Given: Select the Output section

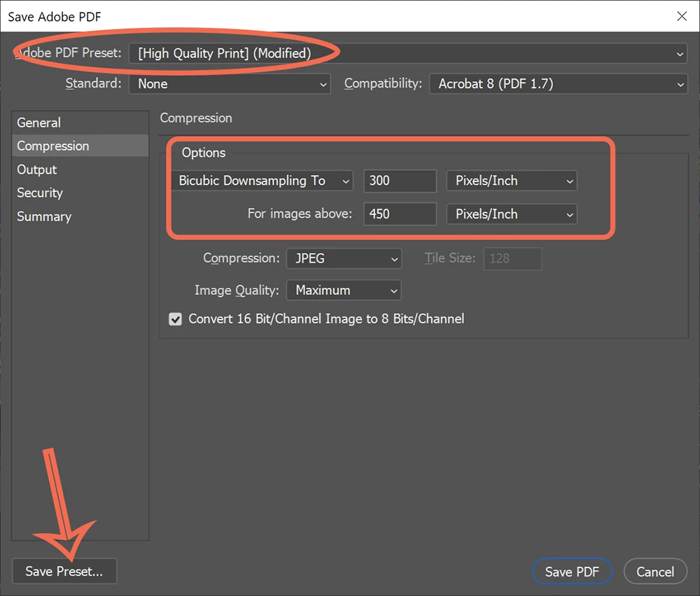Looking at the screenshot, I should 80,169.
